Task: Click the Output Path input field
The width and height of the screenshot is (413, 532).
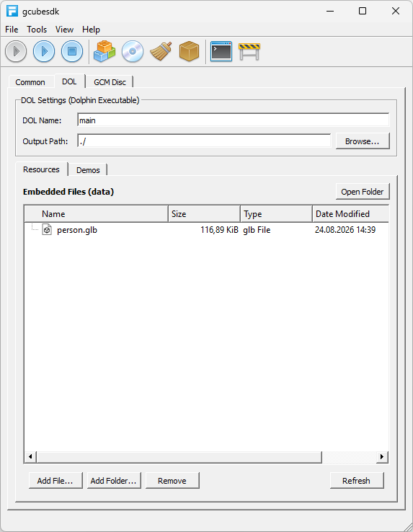Action: (204, 141)
